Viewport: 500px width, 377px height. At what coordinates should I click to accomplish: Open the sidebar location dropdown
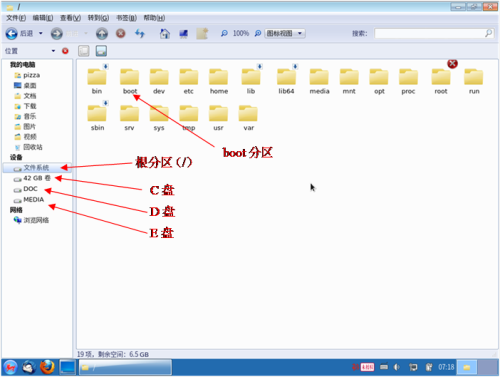click(53, 51)
